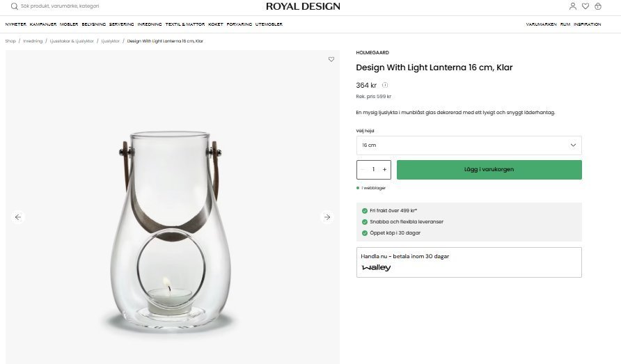Decrease quantity with minus button
Image resolution: width=621 pixels, height=364 pixels.
pyautogui.click(x=363, y=169)
